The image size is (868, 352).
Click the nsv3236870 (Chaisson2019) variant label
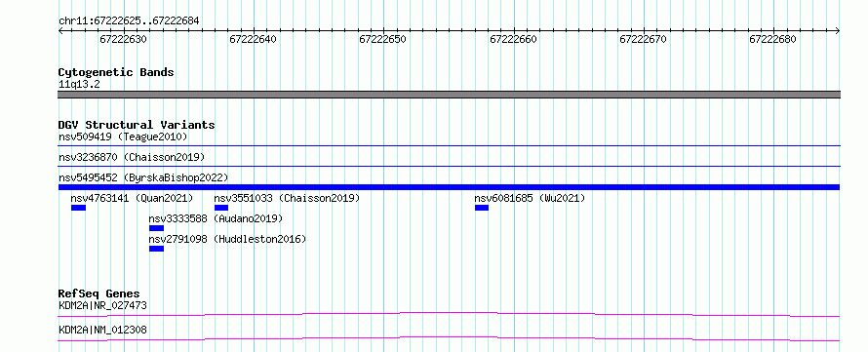[132, 157]
